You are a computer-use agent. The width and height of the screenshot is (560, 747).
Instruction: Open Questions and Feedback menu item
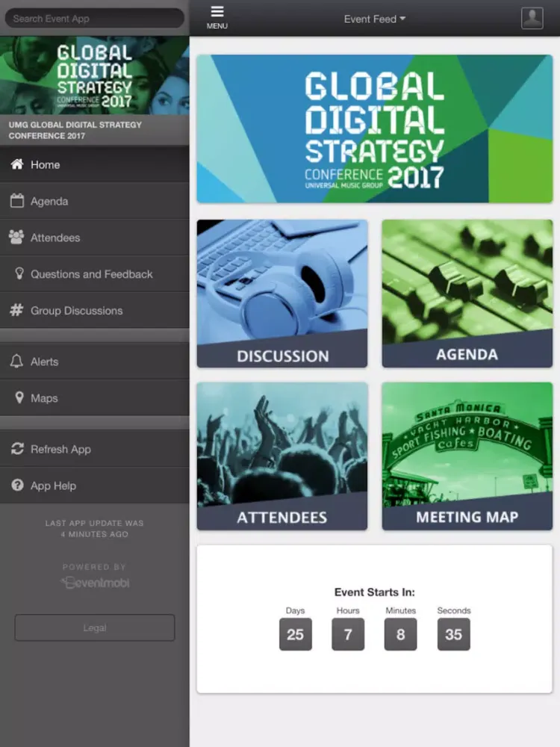[x=95, y=274]
